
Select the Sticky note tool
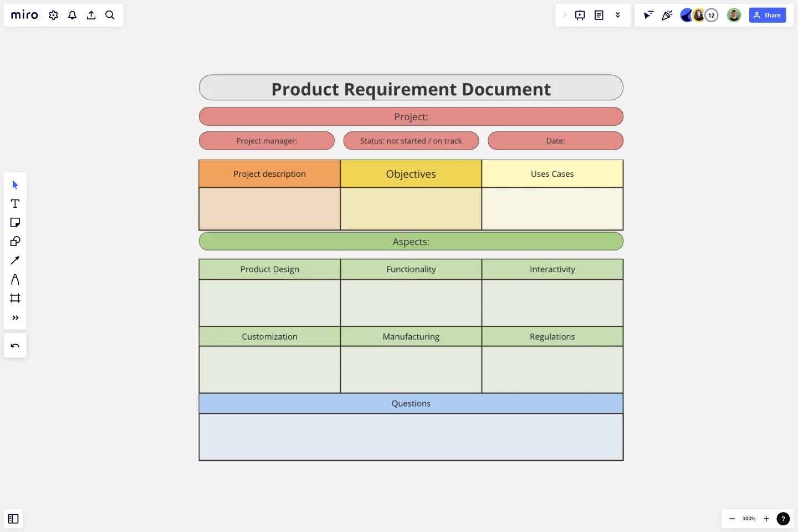[15, 222]
